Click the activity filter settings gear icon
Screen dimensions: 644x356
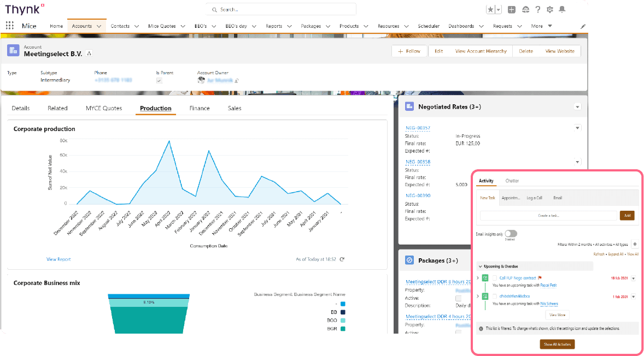point(634,244)
